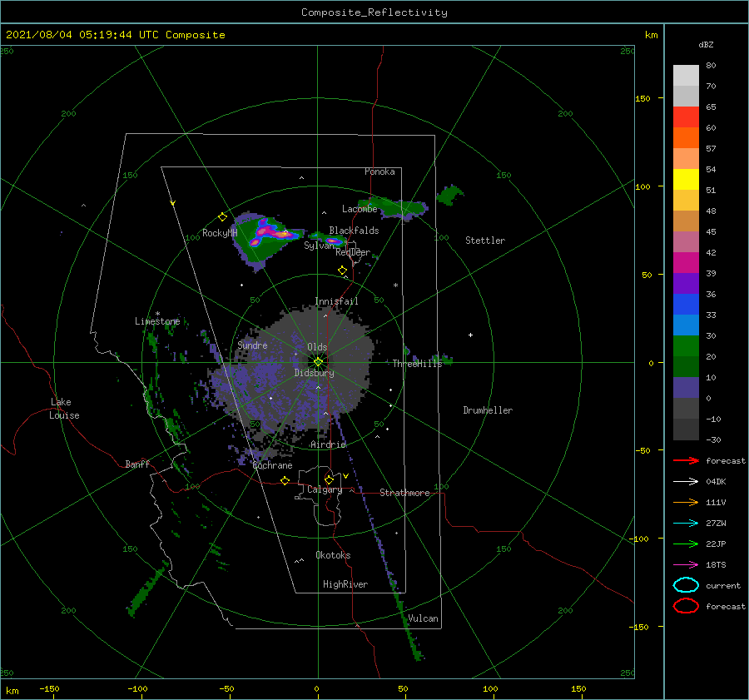This screenshot has height=700, width=749.
Task: Click the Drumheller label
Action: 488,410
